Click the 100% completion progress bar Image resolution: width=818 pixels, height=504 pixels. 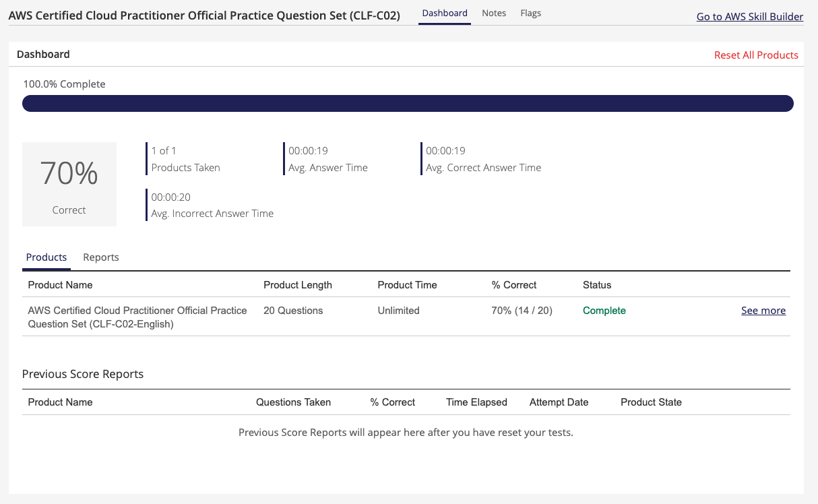click(408, 103)
